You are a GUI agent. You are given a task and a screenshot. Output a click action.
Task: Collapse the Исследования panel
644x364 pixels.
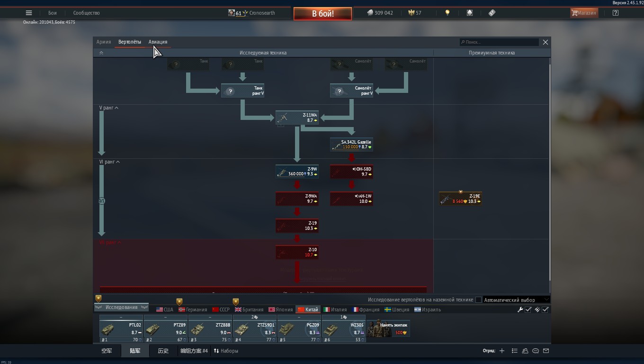click(x=121, y=307)
